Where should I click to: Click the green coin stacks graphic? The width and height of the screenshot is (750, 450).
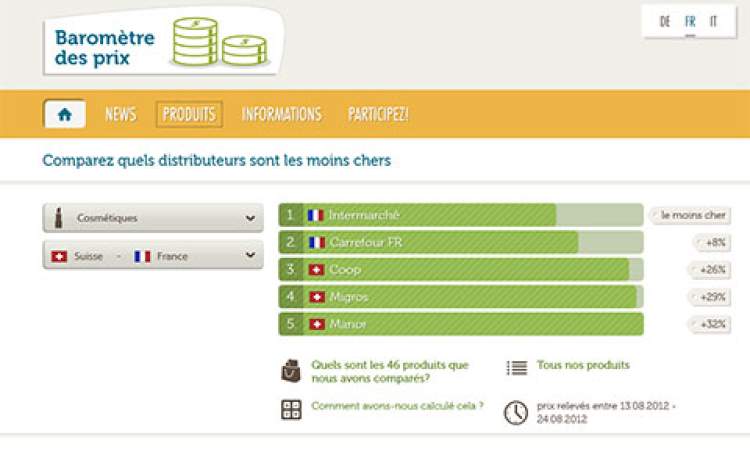(219, 42)
